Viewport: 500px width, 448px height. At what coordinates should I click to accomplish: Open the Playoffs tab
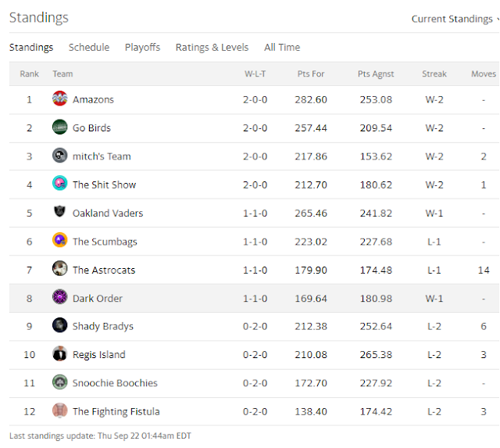pyautogui.click(x=142, y=47)
